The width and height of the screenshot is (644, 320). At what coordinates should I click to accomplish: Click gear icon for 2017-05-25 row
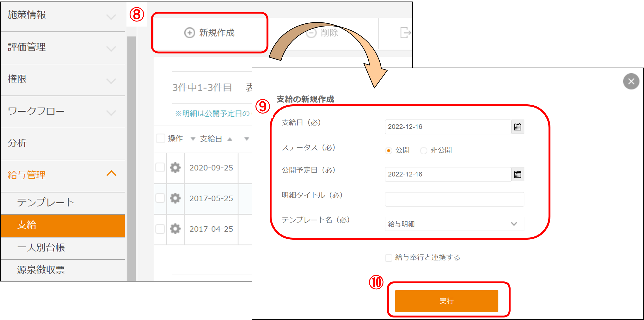tap(175, 198)
